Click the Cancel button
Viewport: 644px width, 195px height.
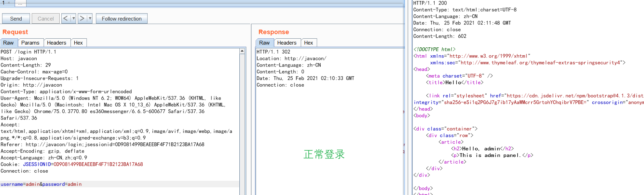coord(46,19)
